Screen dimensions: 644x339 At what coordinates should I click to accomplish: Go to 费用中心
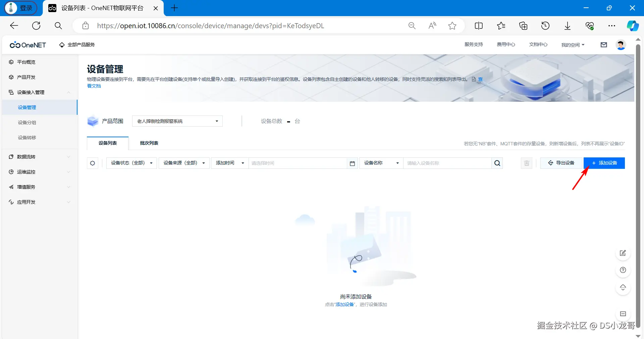[x=506, y=44]
